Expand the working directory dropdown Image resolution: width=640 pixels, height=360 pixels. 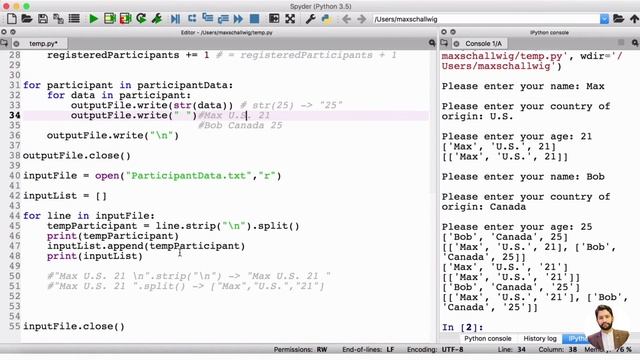604,19
